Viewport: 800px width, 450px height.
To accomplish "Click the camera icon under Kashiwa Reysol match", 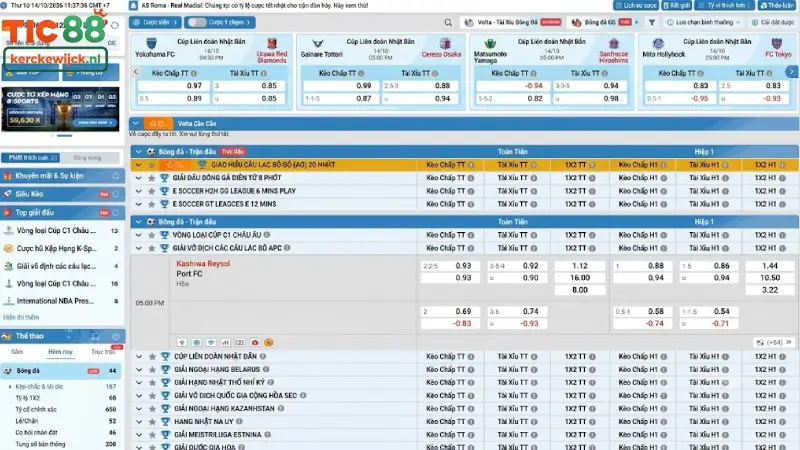I will pyautogui.click(x=255, y=342).
